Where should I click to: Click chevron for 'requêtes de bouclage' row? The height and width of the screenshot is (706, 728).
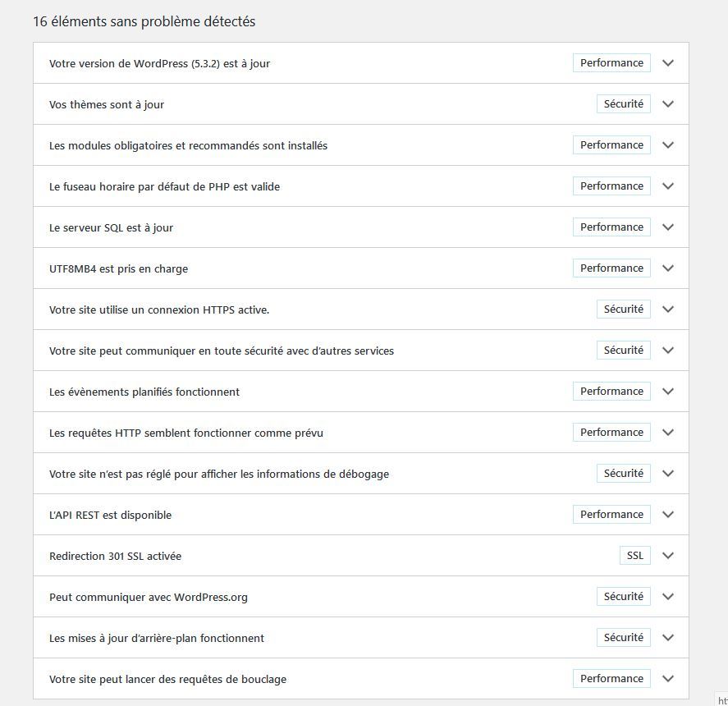668,679
